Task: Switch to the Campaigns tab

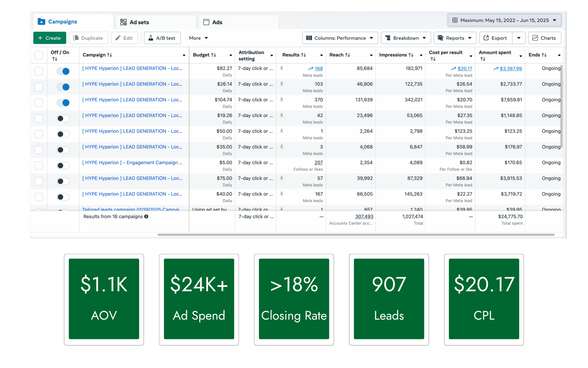Action: (x=73, y=22)
